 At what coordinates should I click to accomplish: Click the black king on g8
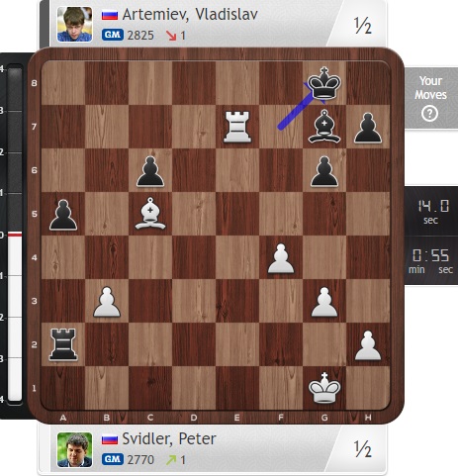coord(324,83)
